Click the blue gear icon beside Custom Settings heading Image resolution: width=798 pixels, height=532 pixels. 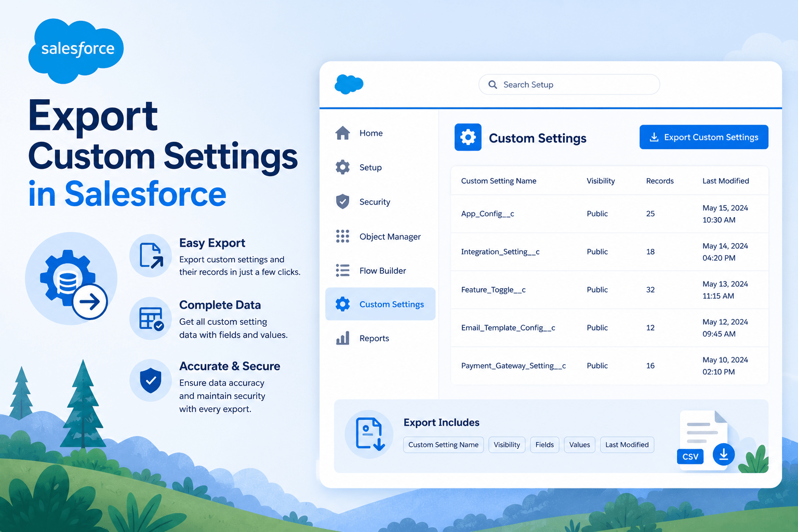[468, 137]
